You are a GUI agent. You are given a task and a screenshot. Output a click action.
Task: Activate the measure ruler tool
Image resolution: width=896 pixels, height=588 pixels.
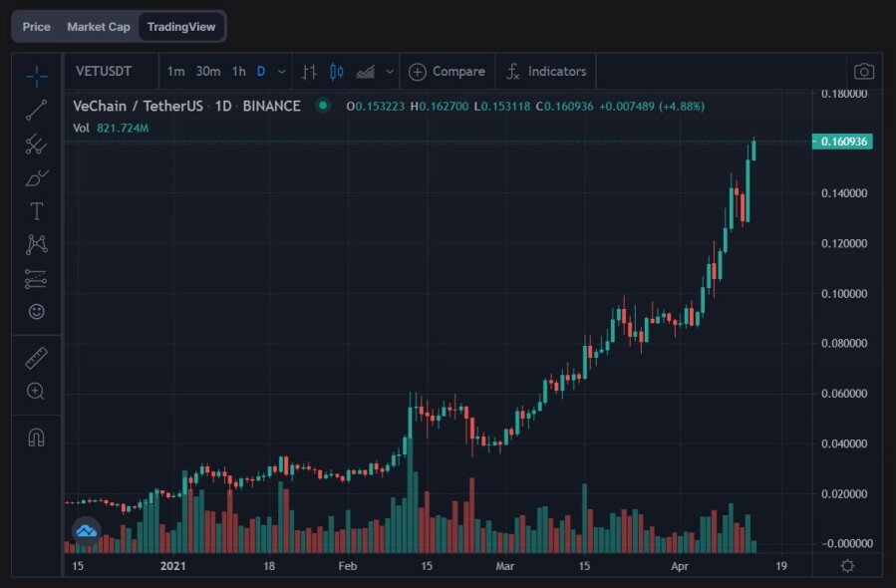36,357
